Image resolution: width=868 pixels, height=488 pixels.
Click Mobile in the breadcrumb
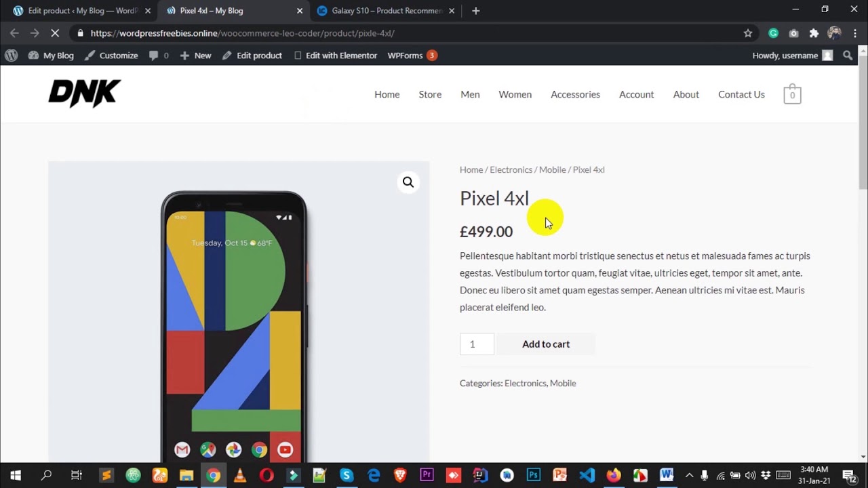tap(552, 169)
